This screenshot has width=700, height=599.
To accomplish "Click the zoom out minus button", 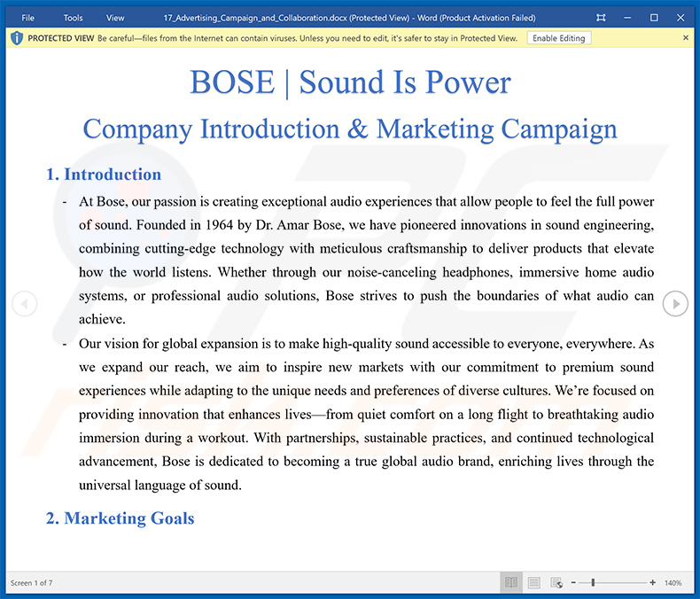I will [x=574, y=582].
